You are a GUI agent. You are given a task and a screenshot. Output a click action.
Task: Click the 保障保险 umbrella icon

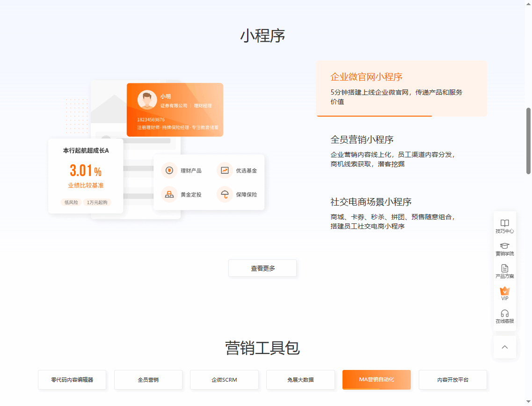pyautogui.click(x=225, y=194)
